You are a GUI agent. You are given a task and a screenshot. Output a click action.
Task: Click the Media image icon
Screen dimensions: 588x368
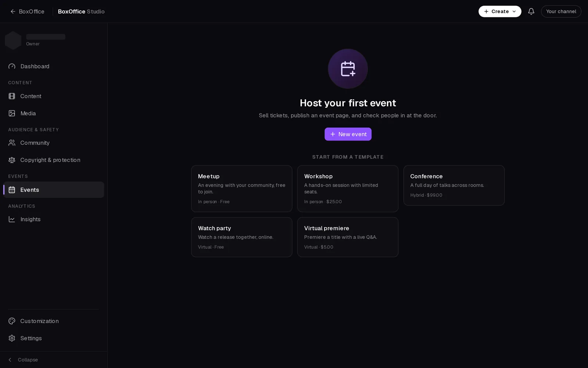tap(12, 113)
